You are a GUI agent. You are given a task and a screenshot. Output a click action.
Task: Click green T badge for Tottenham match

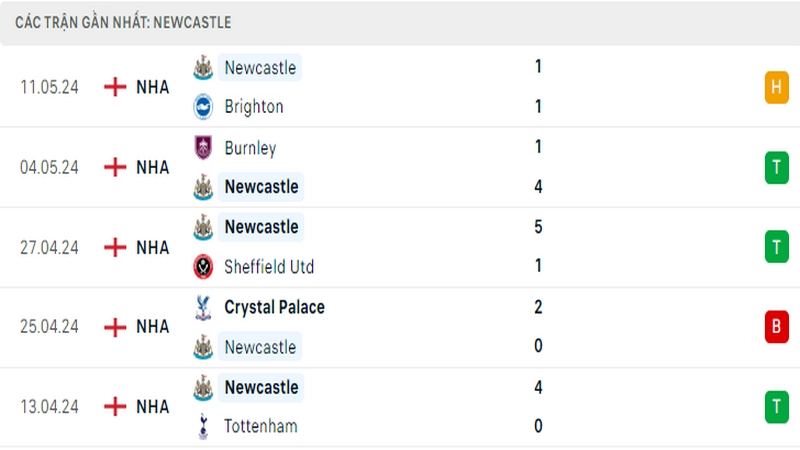coord(776,407)
